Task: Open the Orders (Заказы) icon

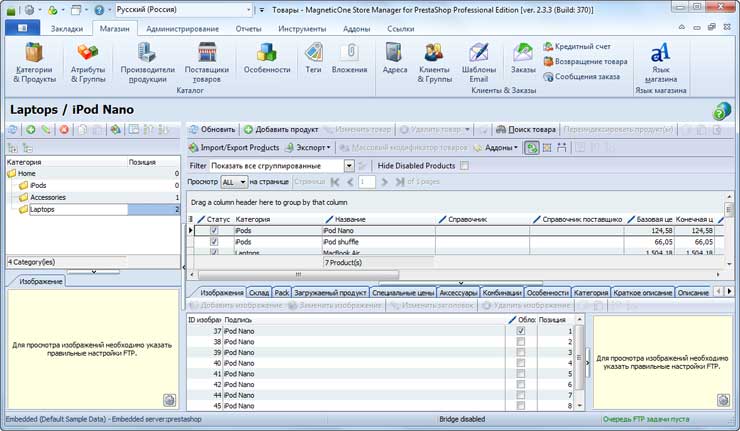Action: [x=523, y=58]
